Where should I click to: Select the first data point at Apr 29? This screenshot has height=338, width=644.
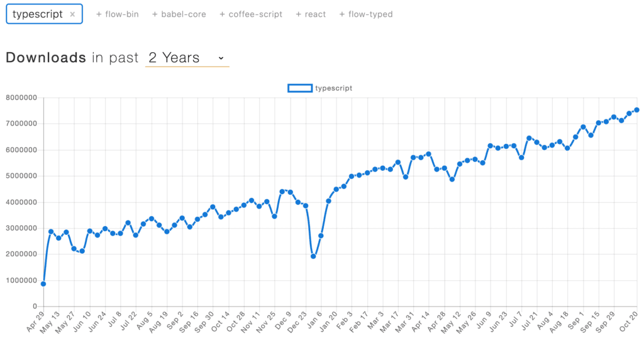click(43, 284)
